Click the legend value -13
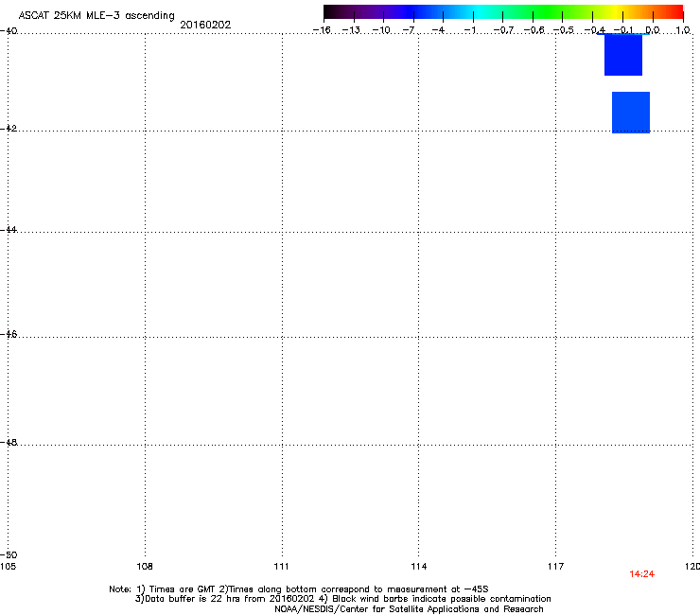Image resolution: width=700 pixels, height=615 pixels. coord(351,30)
